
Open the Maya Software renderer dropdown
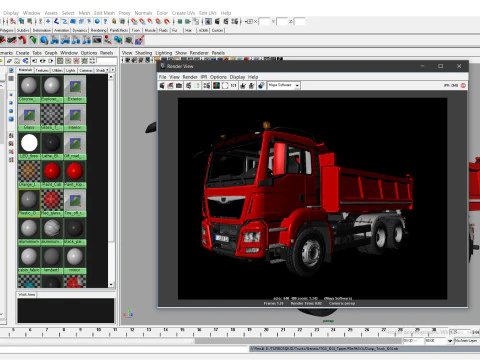[x=297, y=86]
